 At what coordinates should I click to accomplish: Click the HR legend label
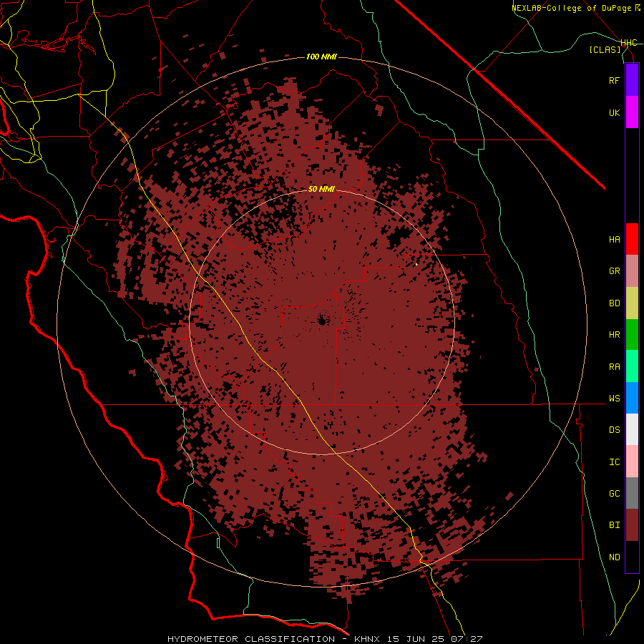point(614,335)
